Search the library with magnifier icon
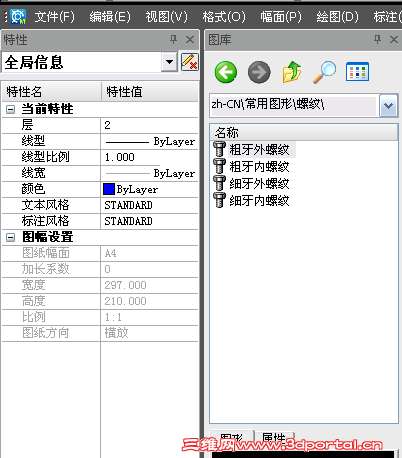This screenshot has width=402, height=458. [324, 72]
